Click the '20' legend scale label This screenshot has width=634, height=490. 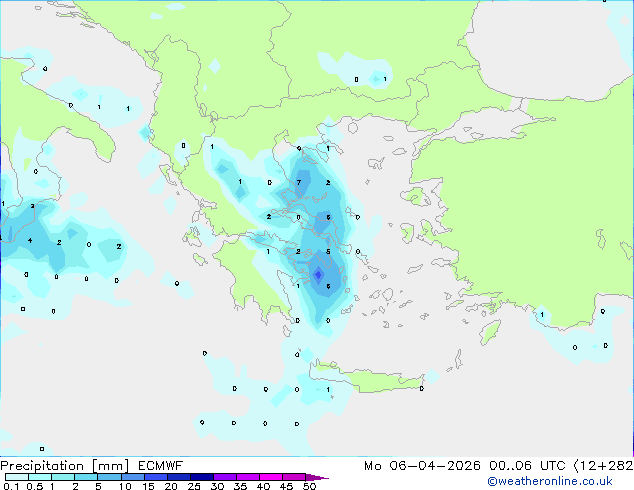[171, 486]
